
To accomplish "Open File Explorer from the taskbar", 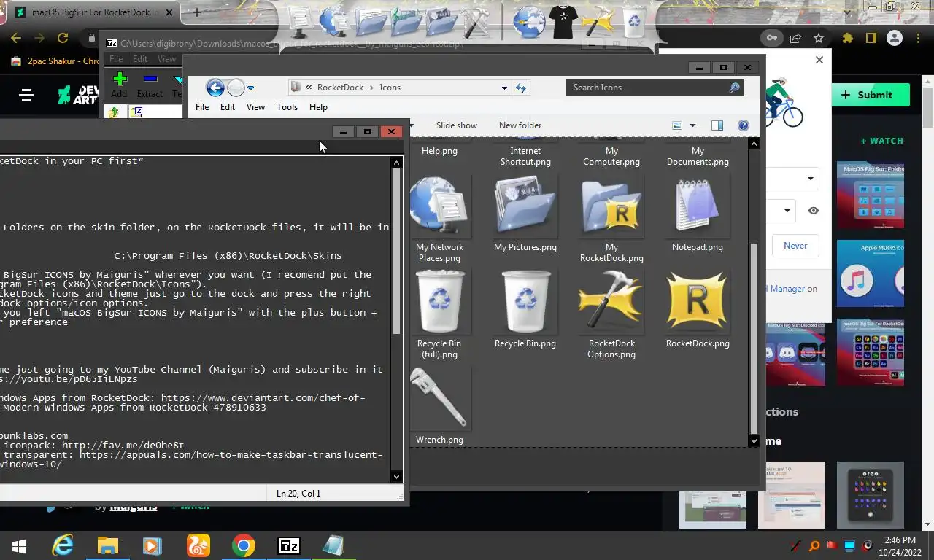I will click(x=108, y=545).
